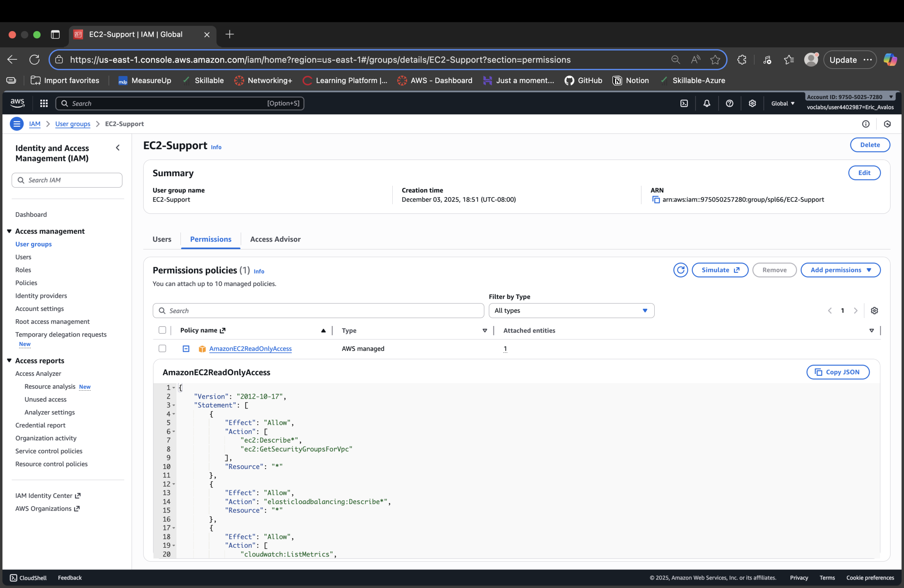
Task: Click the info icon beside the breadcrumb
Action: pos(866,124)
